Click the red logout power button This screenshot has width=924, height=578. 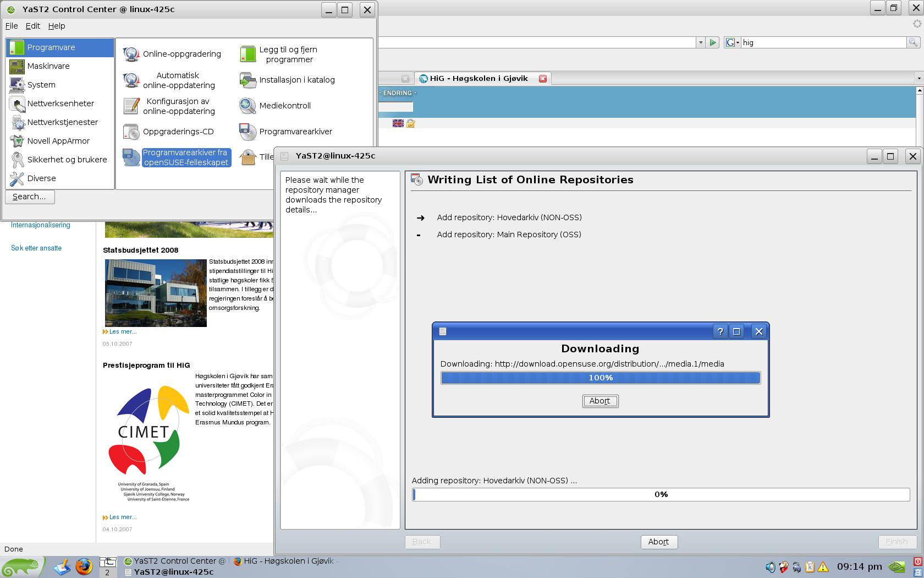coord(918,561)
